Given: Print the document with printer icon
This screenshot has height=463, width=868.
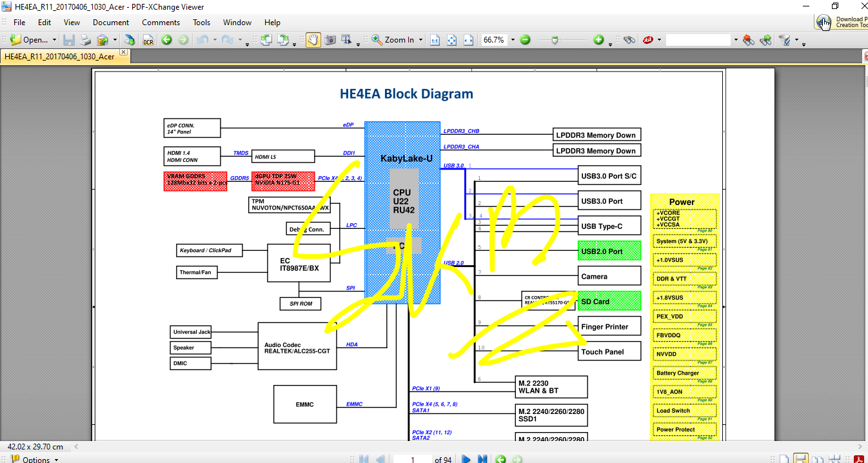Looking at the screenshot, I should coord(85,40).
